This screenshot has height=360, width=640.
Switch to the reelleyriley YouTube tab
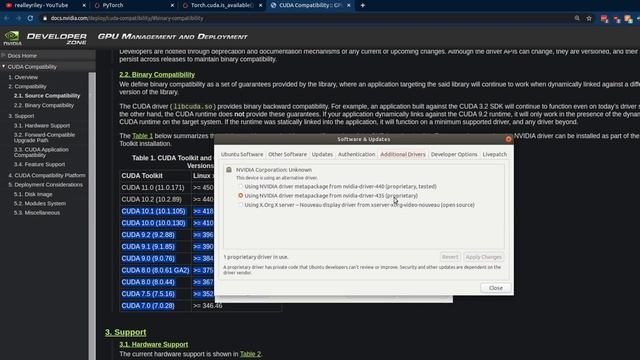pyautogui.click(x=43, y=5)
